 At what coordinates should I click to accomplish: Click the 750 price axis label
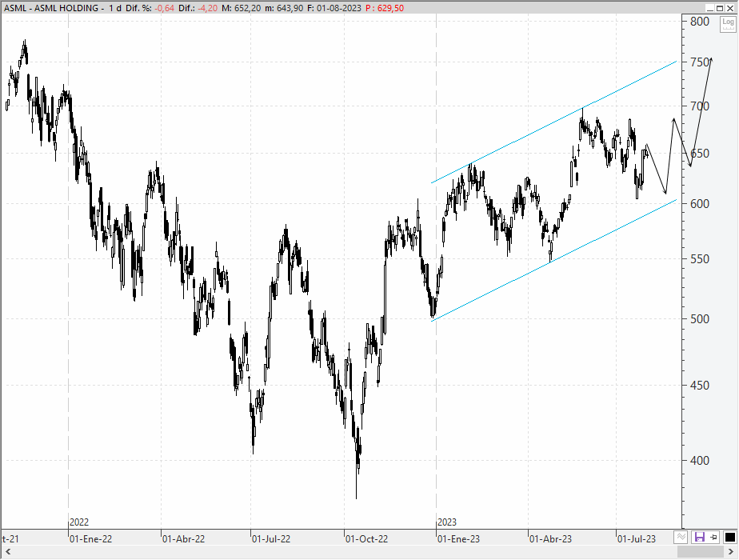(699, 62)
